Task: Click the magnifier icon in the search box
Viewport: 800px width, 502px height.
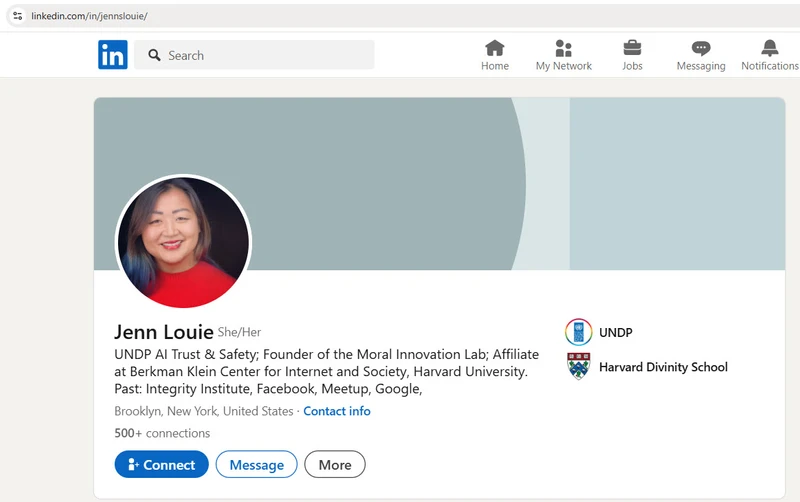Action: point(154,55)
